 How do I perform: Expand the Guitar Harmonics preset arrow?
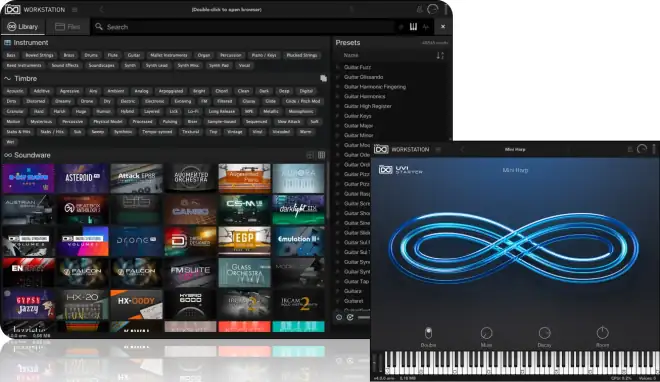pos(338,96)
